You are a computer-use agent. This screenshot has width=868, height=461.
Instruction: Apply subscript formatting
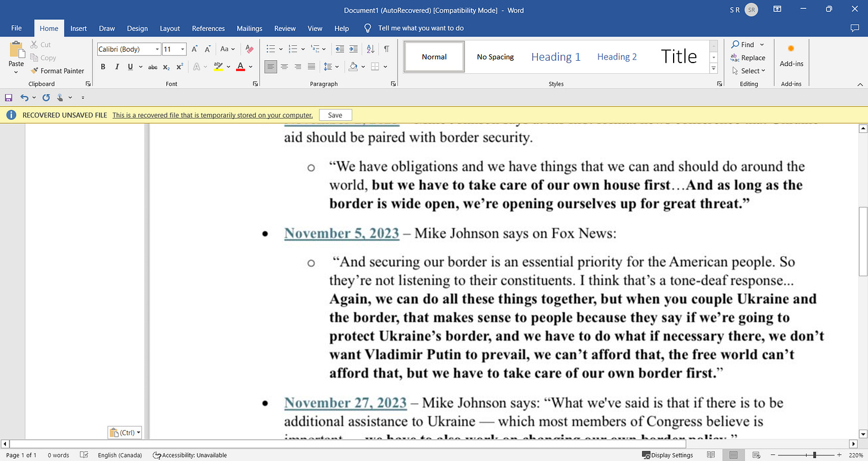pyautogui.click(x=166, y=67)
